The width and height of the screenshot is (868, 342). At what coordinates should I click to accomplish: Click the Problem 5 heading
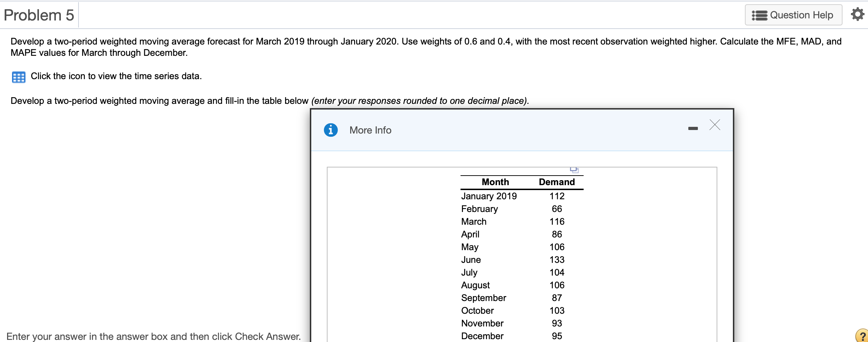click(39, 15)
